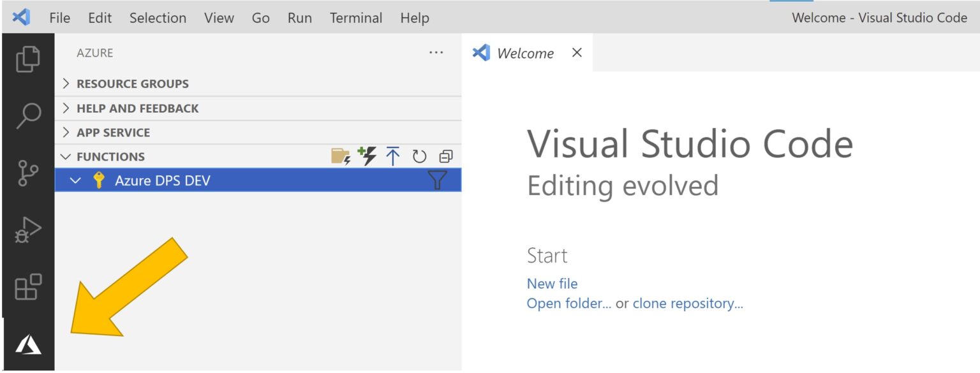Image resolution: width=980 pixels, height=373 pixels.
Task: Refresh the Functions list
Action: 419,157
